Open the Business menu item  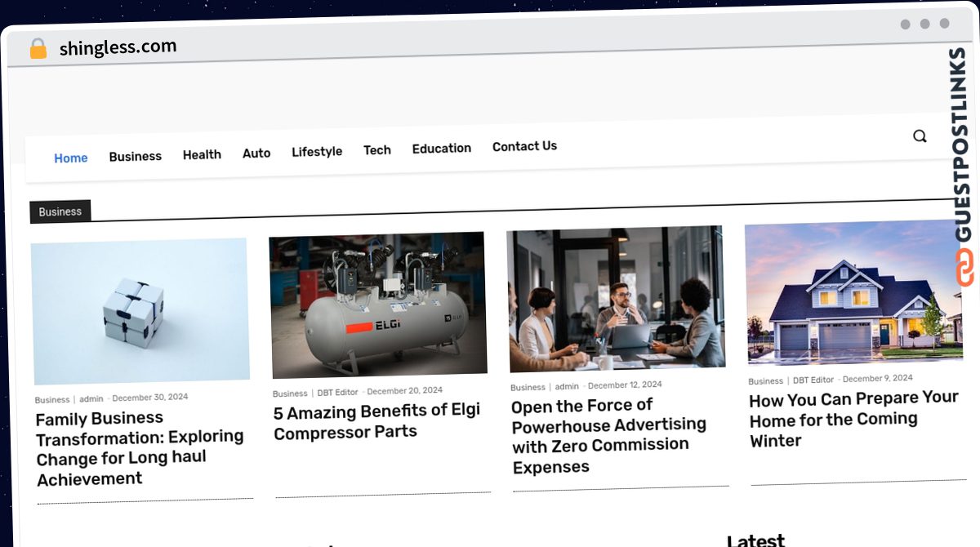(x=136, y=156)
